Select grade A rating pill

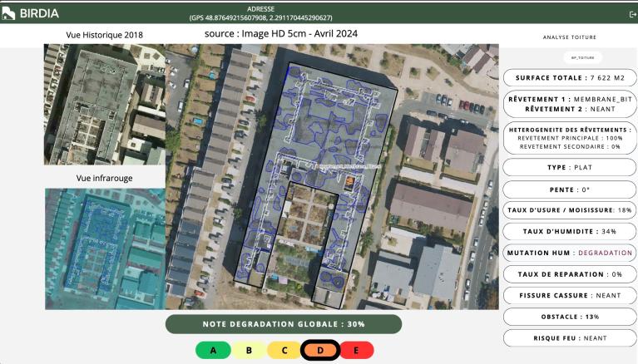point(213,350)
